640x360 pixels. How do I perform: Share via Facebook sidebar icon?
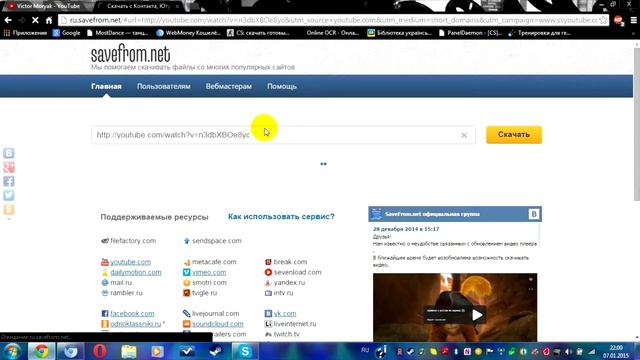click(x=9, y=181)
